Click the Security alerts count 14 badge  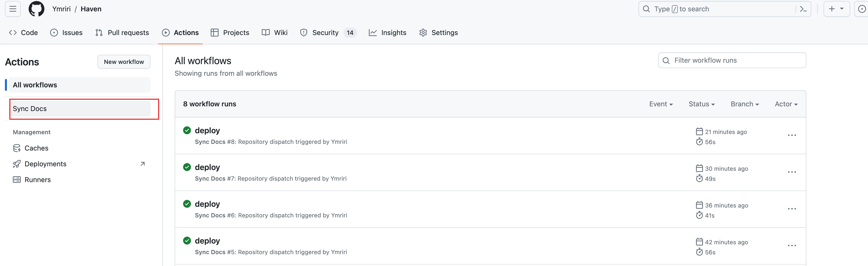point(350,33)
